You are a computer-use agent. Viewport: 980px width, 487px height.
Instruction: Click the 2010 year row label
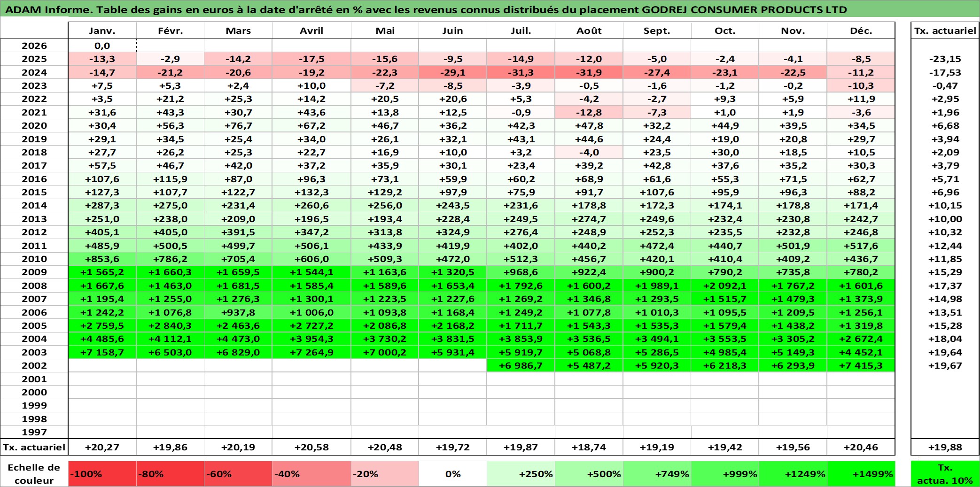tap(34, 259)
